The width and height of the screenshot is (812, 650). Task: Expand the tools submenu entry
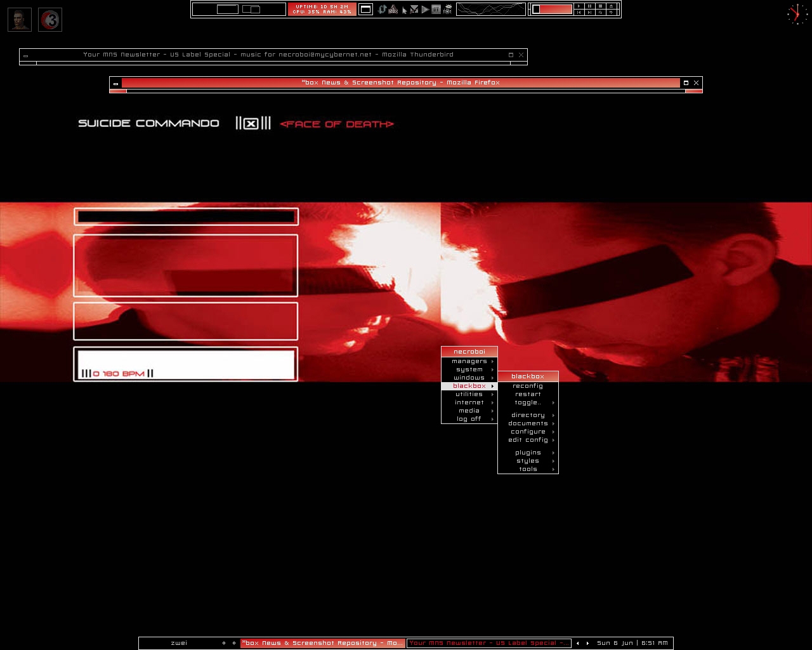pos(528,469)
